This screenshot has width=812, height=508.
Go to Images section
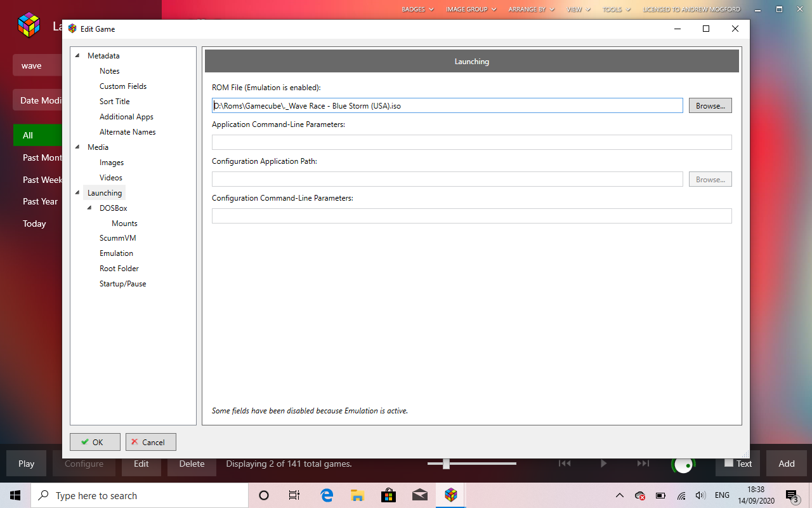tap(112, 163)
